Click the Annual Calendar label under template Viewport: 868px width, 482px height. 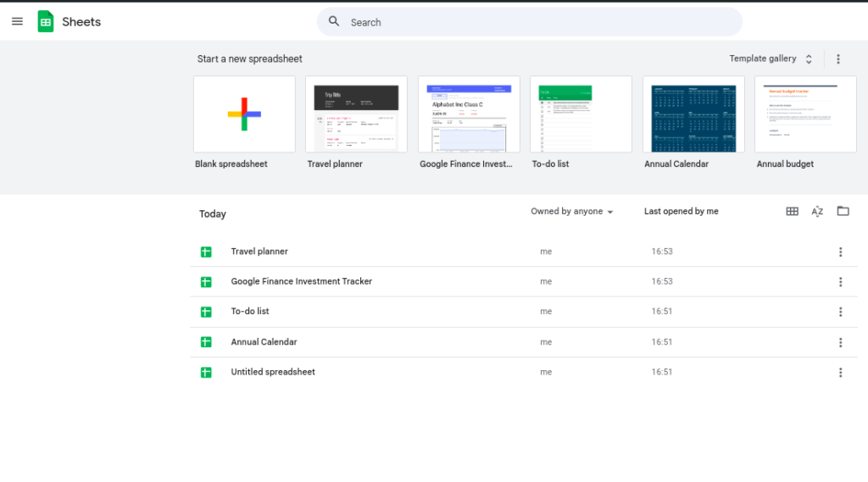(x=676, y=163)
